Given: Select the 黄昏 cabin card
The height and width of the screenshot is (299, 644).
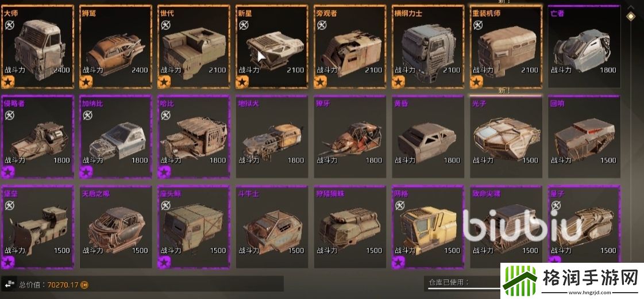Looking at the screenshot, I should click(x=428, y=136).
